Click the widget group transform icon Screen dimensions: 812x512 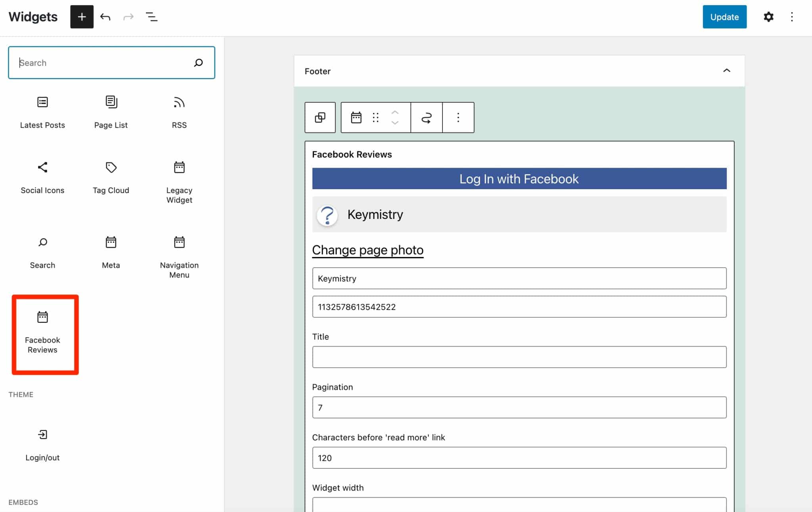coord(320,117)
